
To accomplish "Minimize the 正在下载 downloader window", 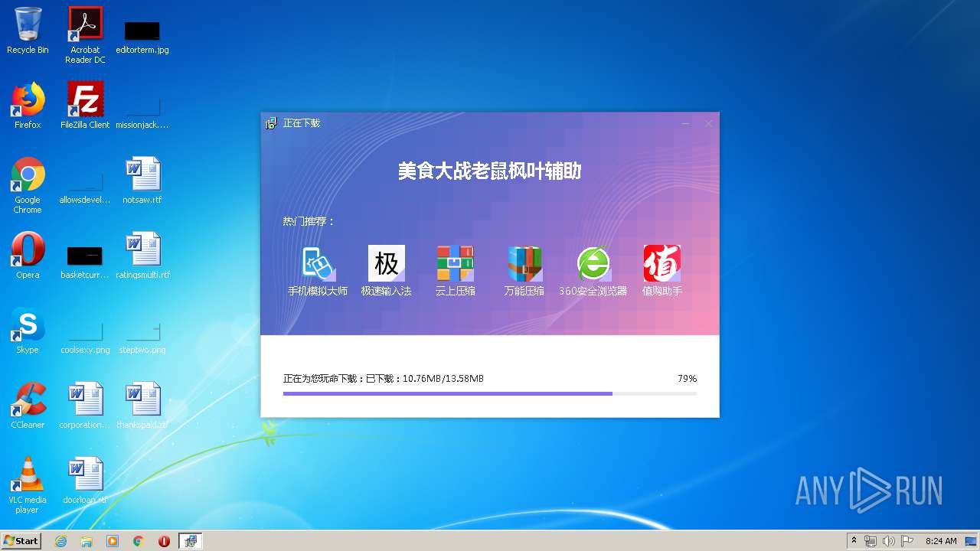I will [686, 123].
